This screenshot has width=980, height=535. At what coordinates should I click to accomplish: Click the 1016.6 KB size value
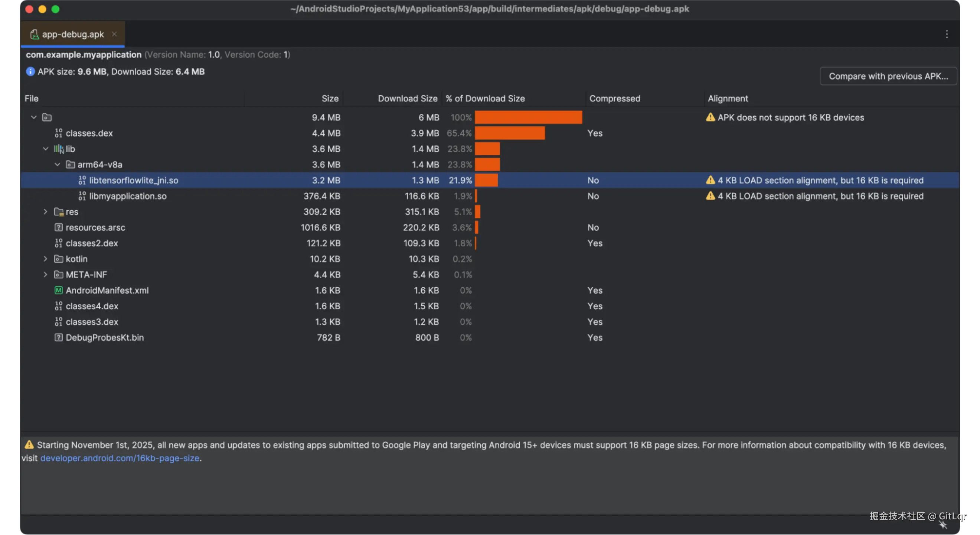pos(320,227)
